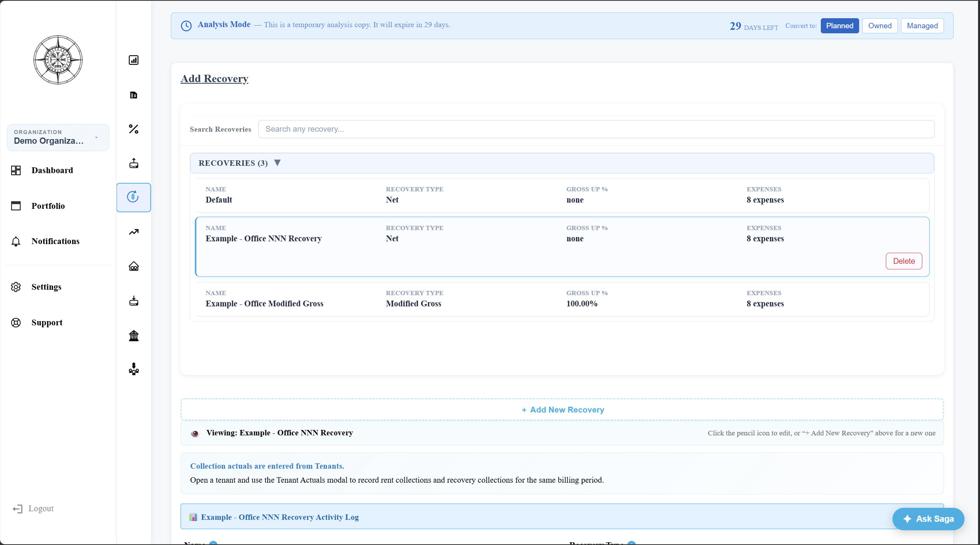Open the Organization dropdown
This screenshot has width=980, height=545.
point(58,138)
